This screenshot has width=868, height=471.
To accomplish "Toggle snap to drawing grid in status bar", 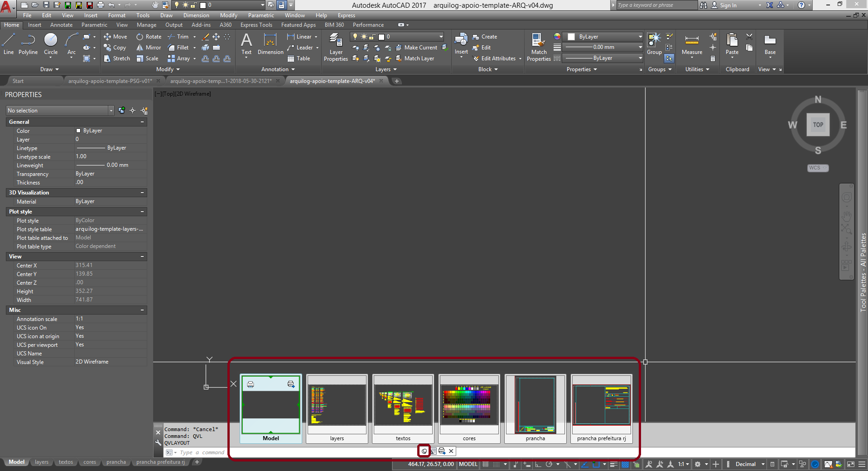I will [x=497, y=464].
